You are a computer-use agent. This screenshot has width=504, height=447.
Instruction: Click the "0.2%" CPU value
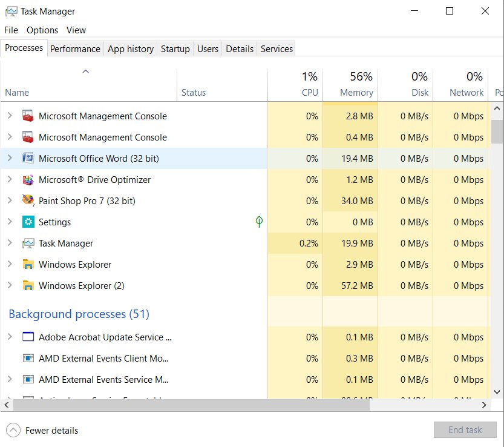pyautogui.click(x=309, y=243)
